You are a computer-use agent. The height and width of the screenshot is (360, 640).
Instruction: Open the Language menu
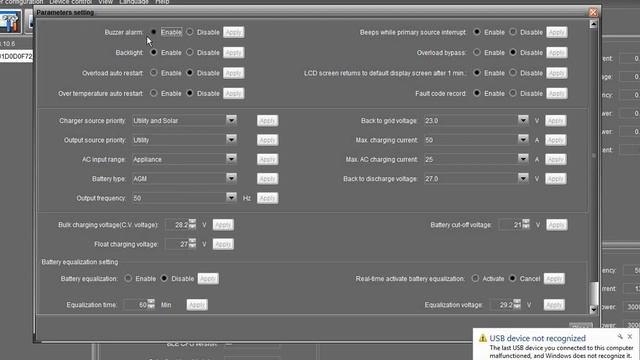tap(134, 2)
